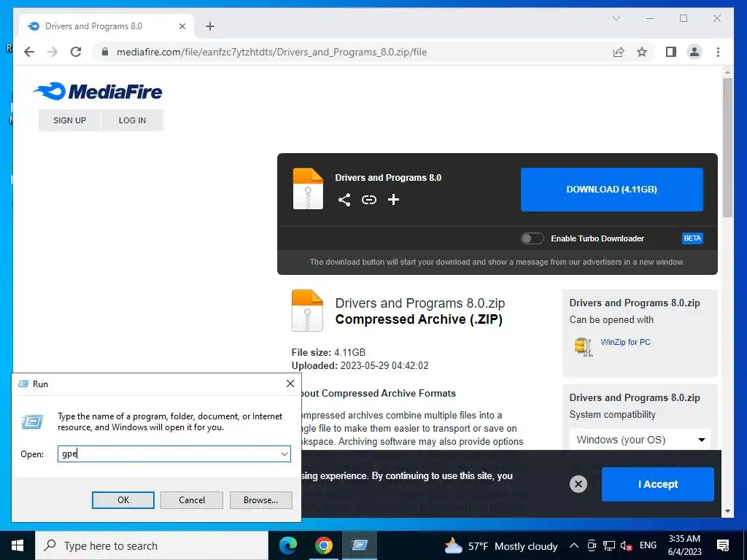The width and height of the screenshot is (747, 560).
Task: Click the WinZip for PC link
Action: pos(625,342)
